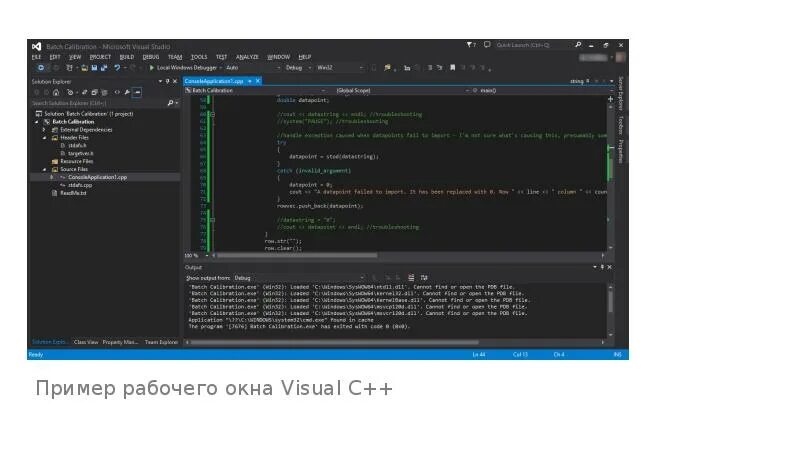Open the main() member dropdown
Viewport: 800px width, 450px height.
[541, 91]
